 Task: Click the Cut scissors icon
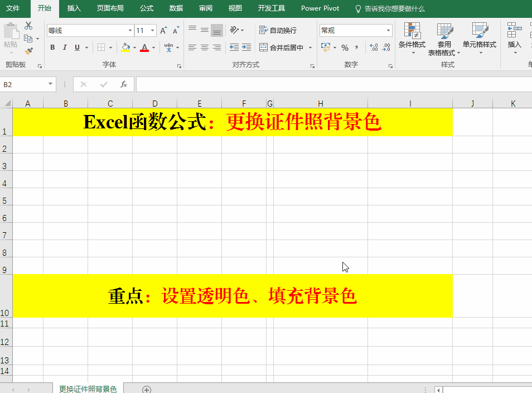tap(28, 26)
